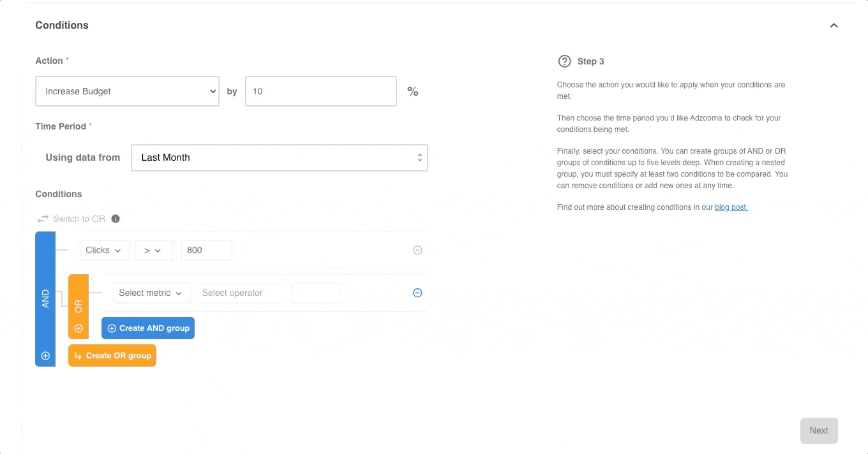Edit the percentage value field showing 10
This screenshot has height=454, width=868.
tap(320, 91)
